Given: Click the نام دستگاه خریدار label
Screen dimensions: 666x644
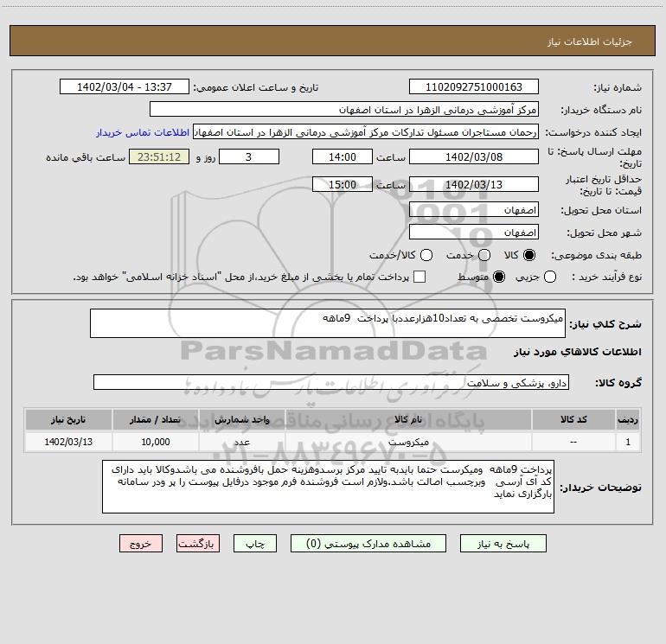Looking at the screenshot, I should [x=601, y=110].
